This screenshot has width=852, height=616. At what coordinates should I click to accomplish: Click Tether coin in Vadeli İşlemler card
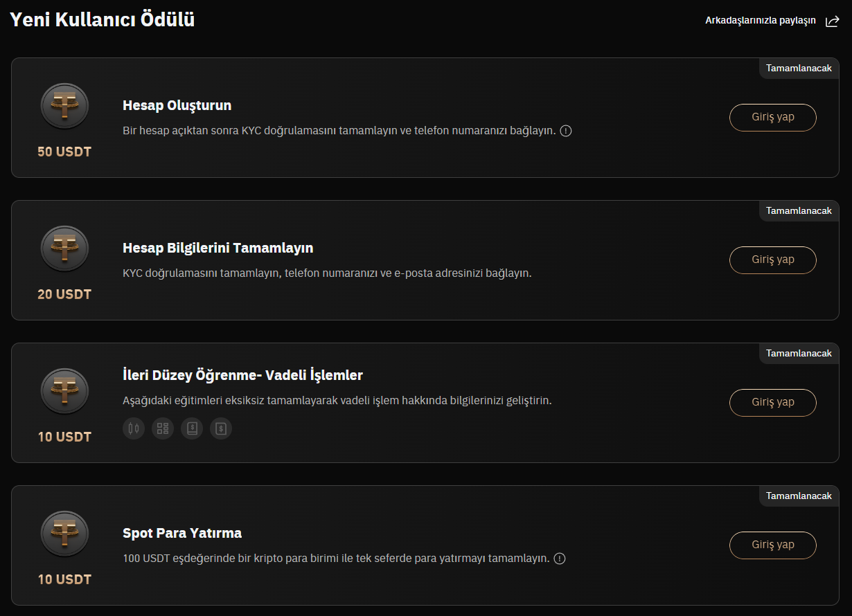(64, 392)
